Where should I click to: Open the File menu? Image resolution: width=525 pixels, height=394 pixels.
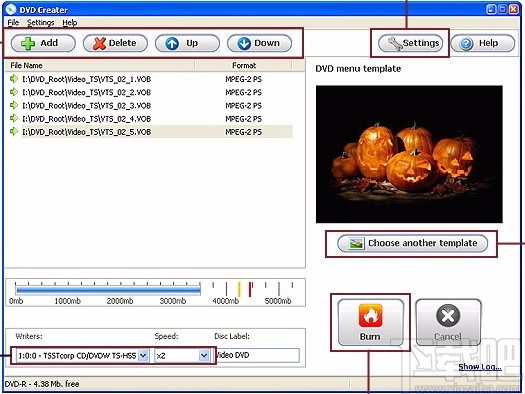pyautogui.click(x=13, y=22)
